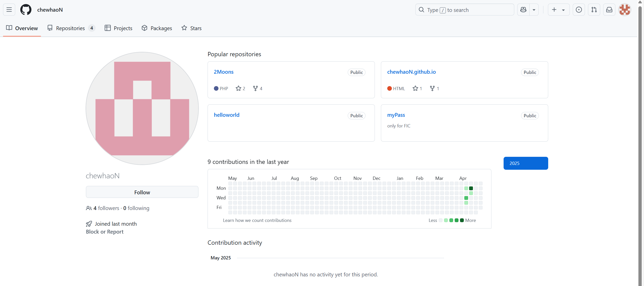Open the notifications inbox icon

609,10
